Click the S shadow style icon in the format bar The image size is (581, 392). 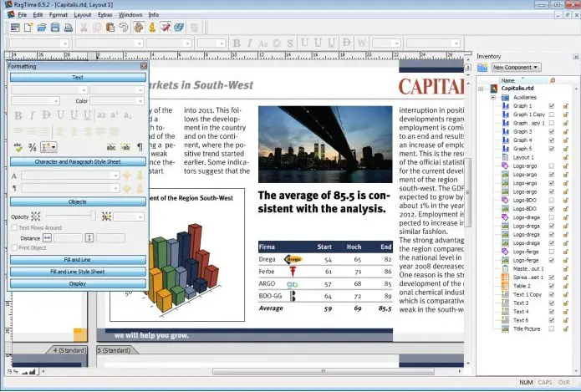tap(290, 43)
